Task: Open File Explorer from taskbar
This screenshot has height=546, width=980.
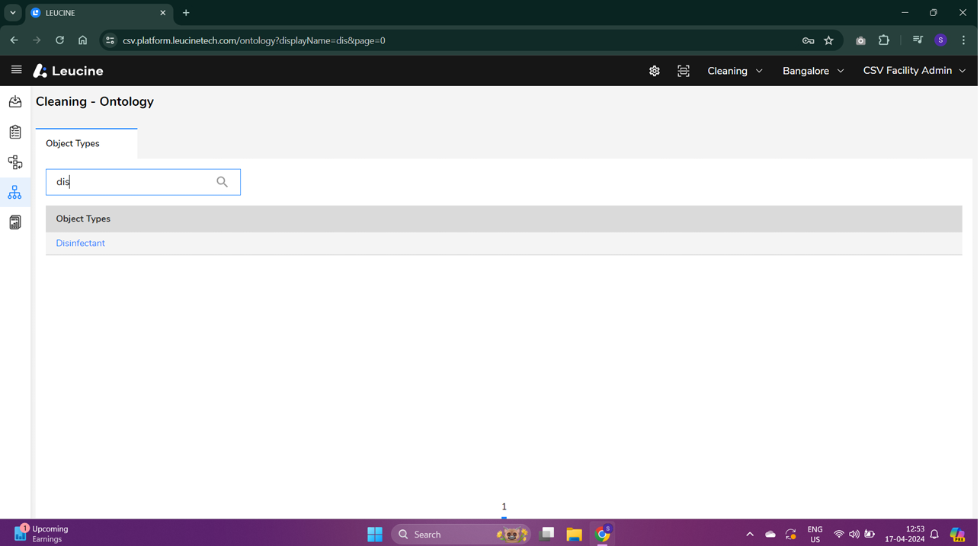Action: (x=575, y=535)
